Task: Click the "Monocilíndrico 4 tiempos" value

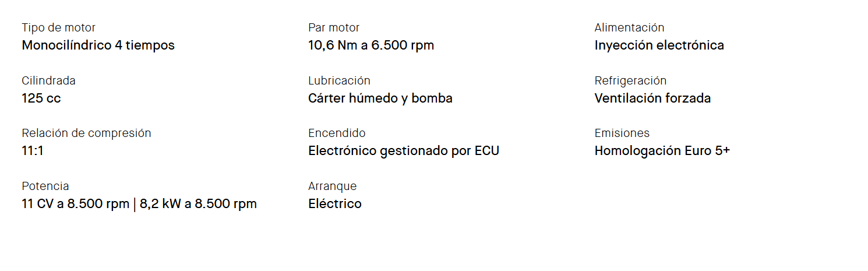Action: (98, 45)
